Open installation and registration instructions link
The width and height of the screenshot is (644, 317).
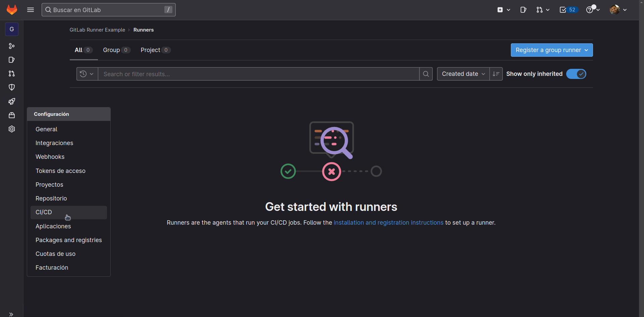[x=388, y=223]
